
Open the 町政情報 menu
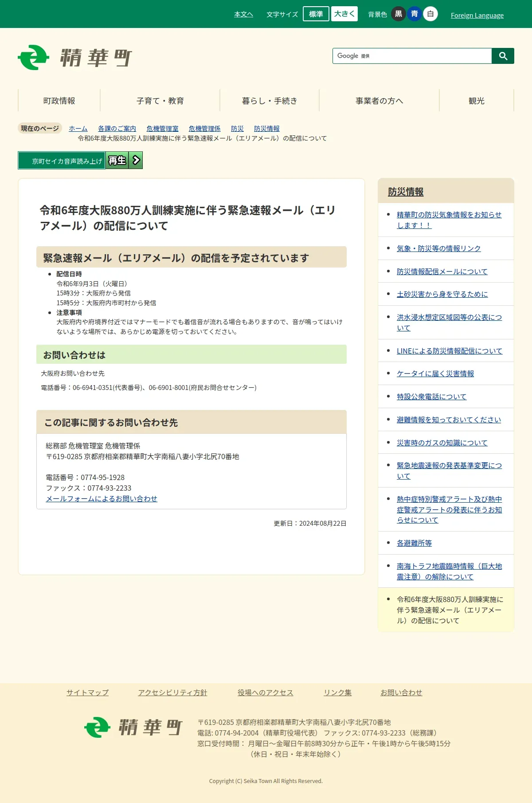tap(59, 101)
